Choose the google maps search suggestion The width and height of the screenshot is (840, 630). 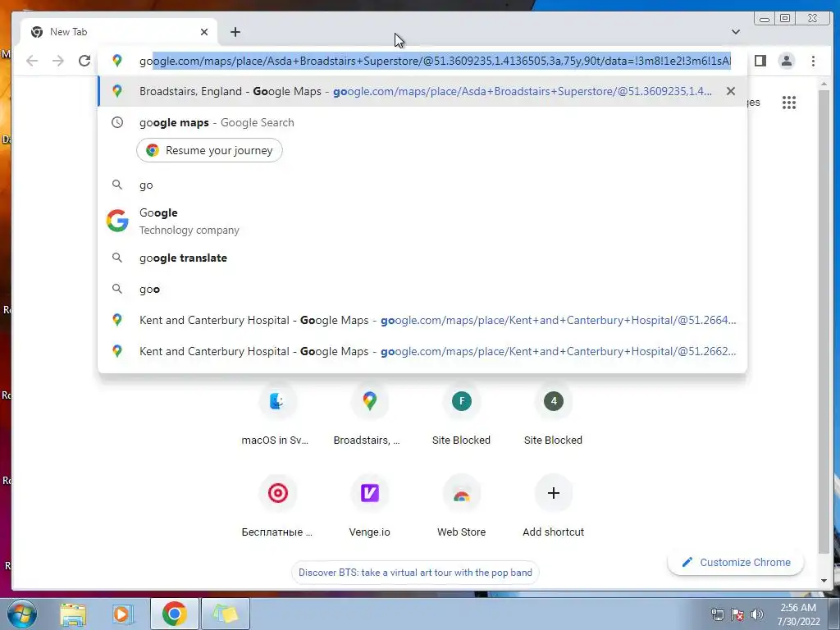tap(422, 122)
